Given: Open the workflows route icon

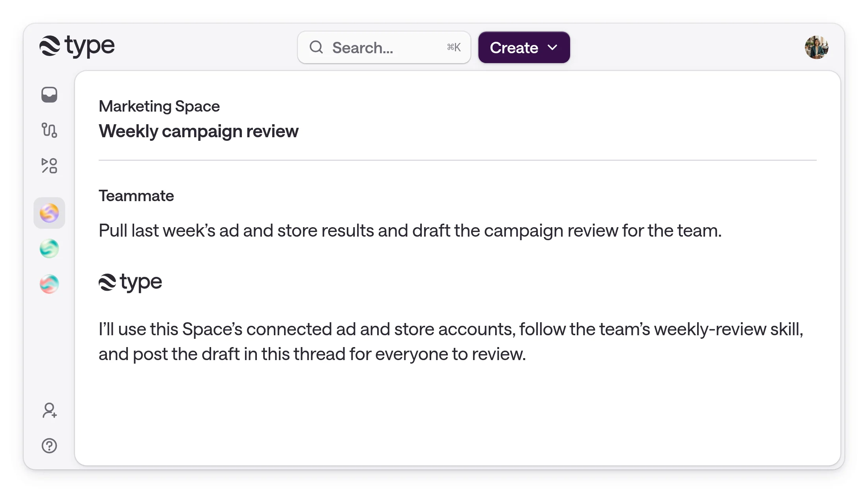Looking at the screenshot, I should [x=49, y=130].
